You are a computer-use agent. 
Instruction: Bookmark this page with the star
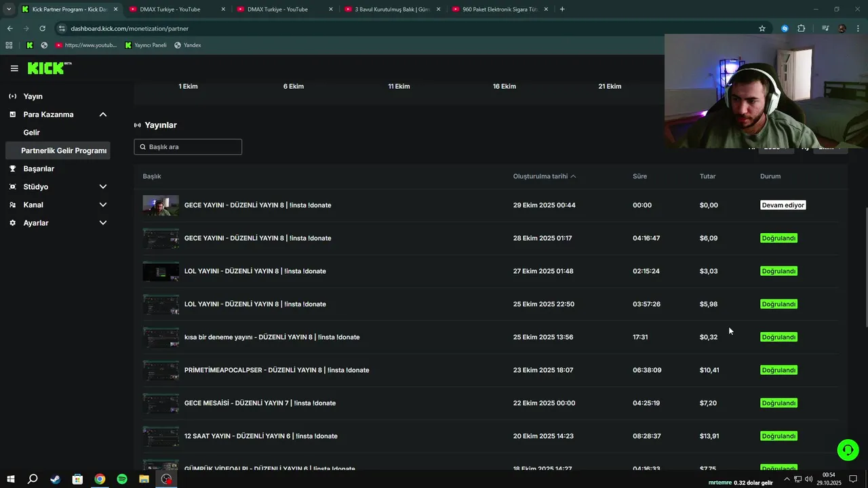click(x=762, y=28)
